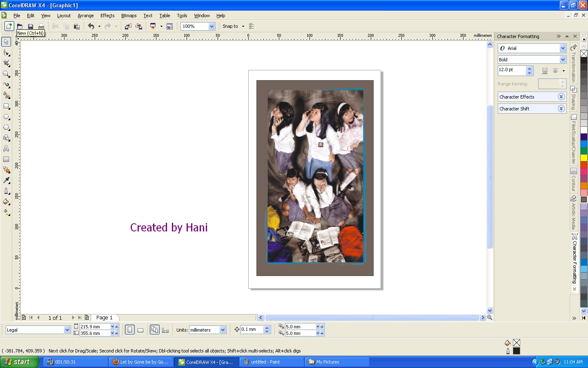Select the Freehand drawing tool

[6, 85]
